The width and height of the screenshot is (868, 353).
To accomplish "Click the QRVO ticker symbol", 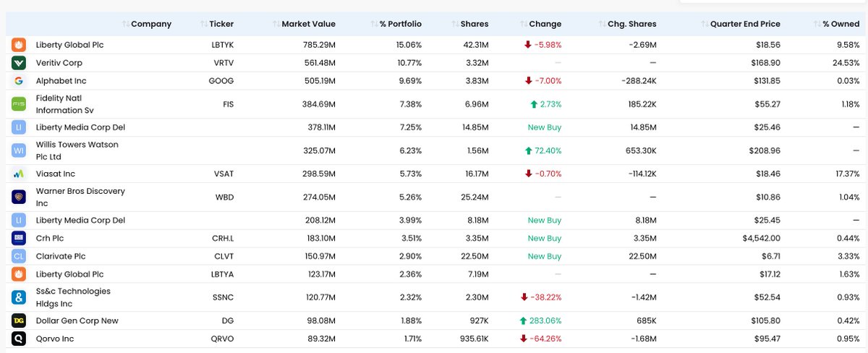I will (x=221, y=339).
